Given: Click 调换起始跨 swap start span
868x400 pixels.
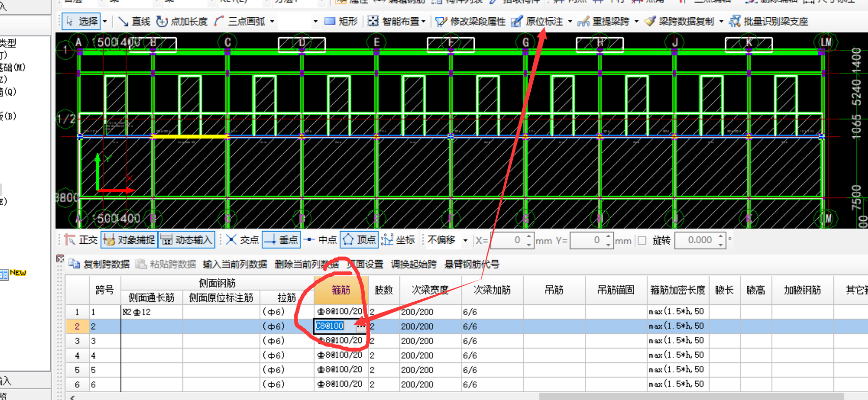Looking at the screenshot, I should 414,264.
